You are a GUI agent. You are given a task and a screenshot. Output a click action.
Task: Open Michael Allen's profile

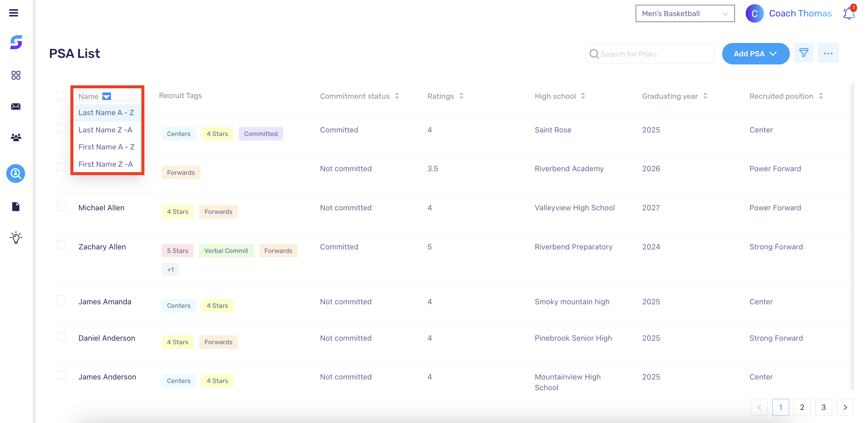coord(101,208)
